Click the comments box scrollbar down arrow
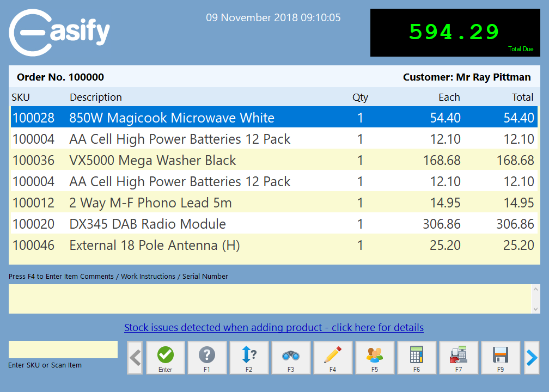 tap(535, 309)
